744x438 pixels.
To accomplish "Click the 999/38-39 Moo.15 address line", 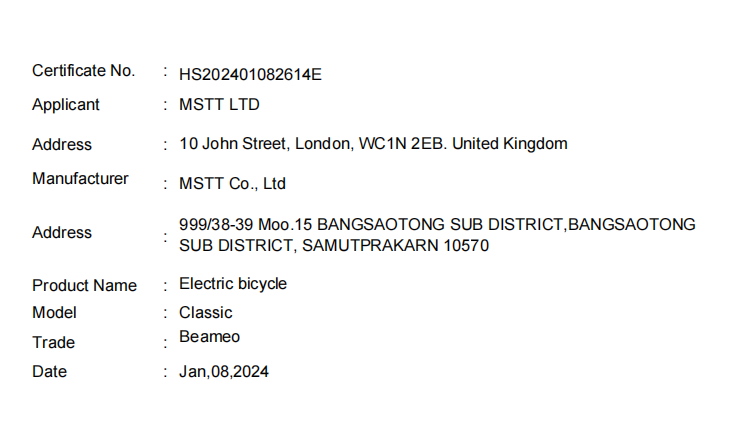I will [x=246, y=225].
